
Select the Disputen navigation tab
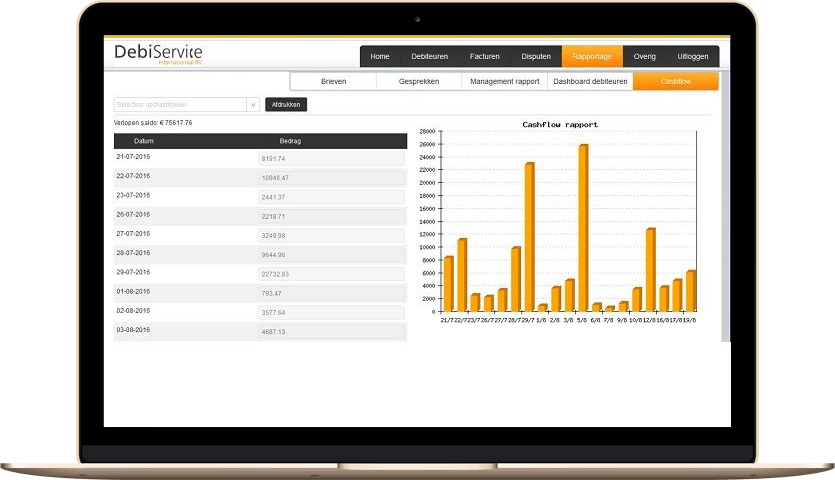pos(535,57)
